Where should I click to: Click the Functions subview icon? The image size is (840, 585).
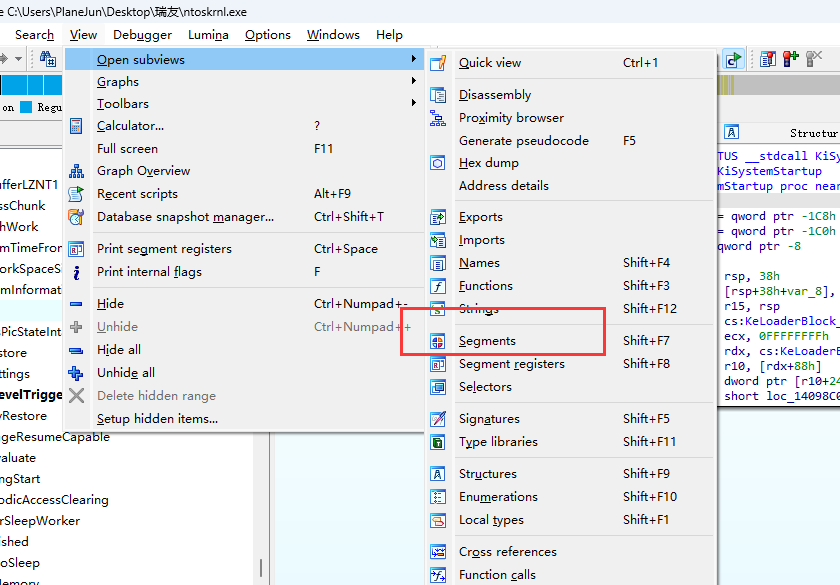[x=438, y=286]
